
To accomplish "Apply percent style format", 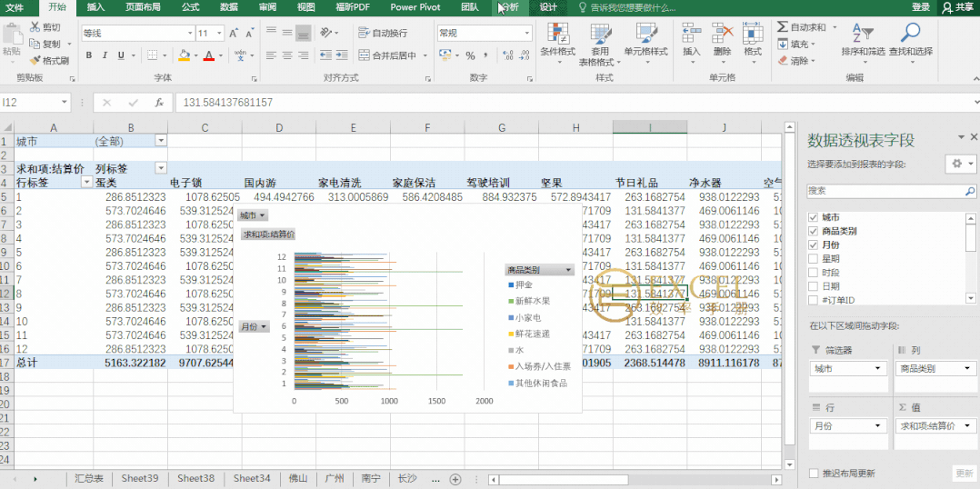I will coord(470,55).
